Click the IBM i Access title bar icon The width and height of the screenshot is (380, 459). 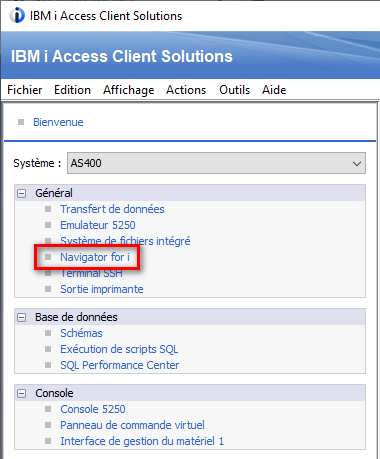(x=17, y=15)
